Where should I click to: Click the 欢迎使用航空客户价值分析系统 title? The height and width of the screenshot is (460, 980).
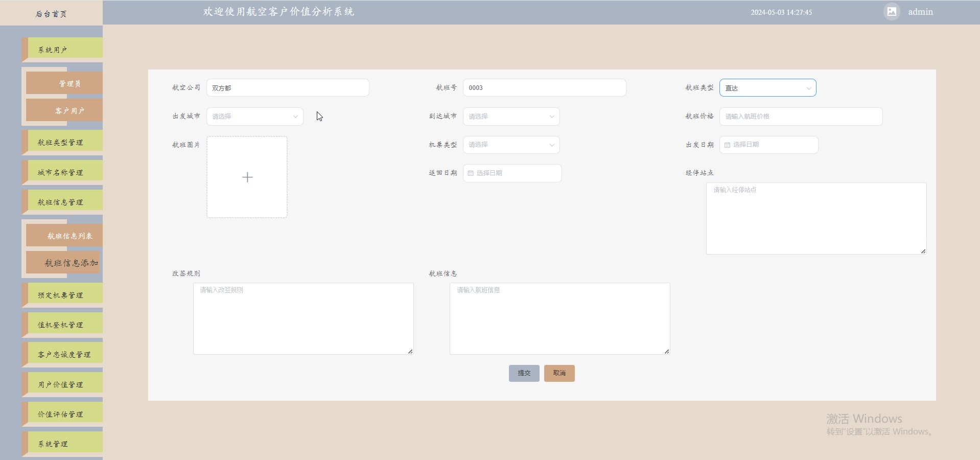(279, 12)
